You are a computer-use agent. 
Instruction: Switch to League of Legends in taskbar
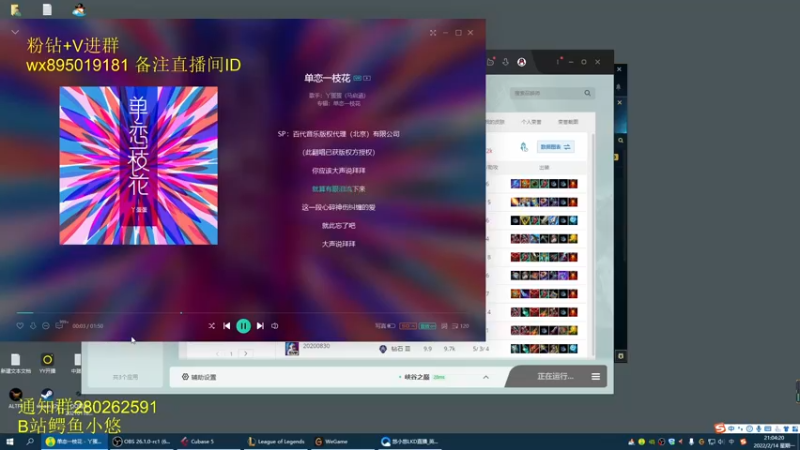(x=276, y=441)
